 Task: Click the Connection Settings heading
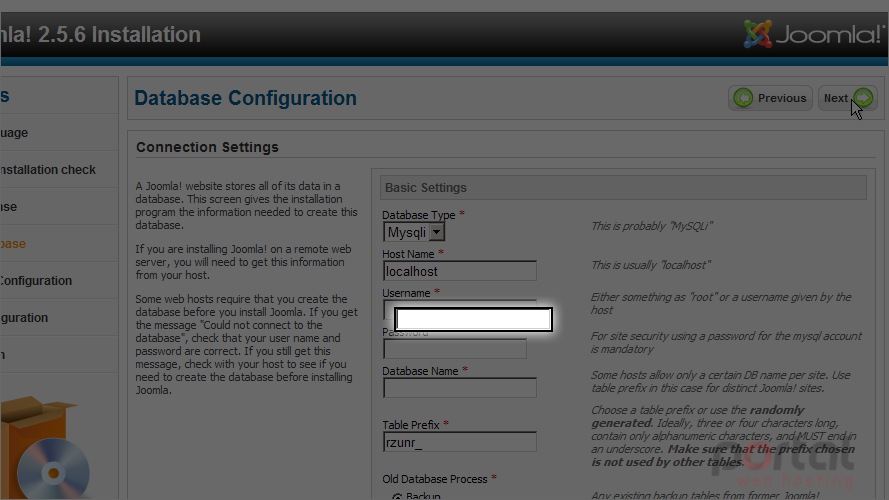pyautogui.click(x=208, y=147)
